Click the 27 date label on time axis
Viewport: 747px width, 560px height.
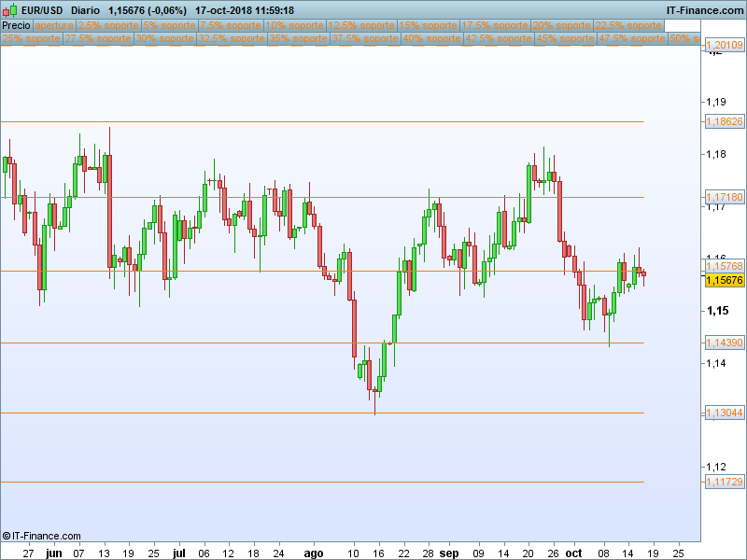click(29, 553)
